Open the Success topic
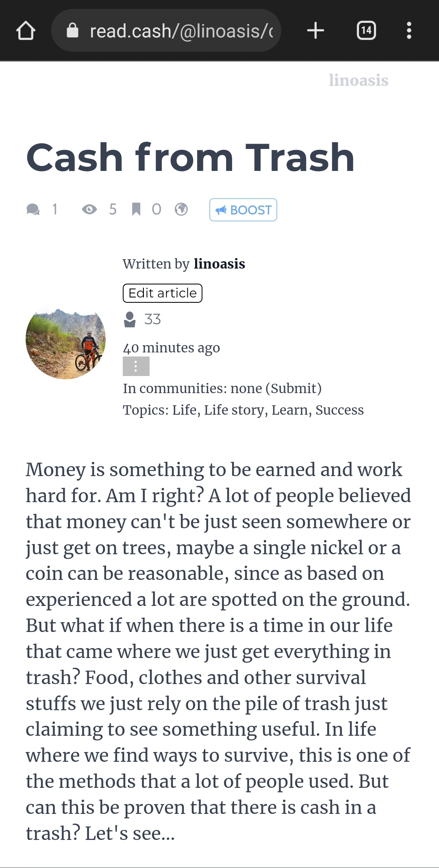Viewport: 439px width, 868px height. pos(340,410)
